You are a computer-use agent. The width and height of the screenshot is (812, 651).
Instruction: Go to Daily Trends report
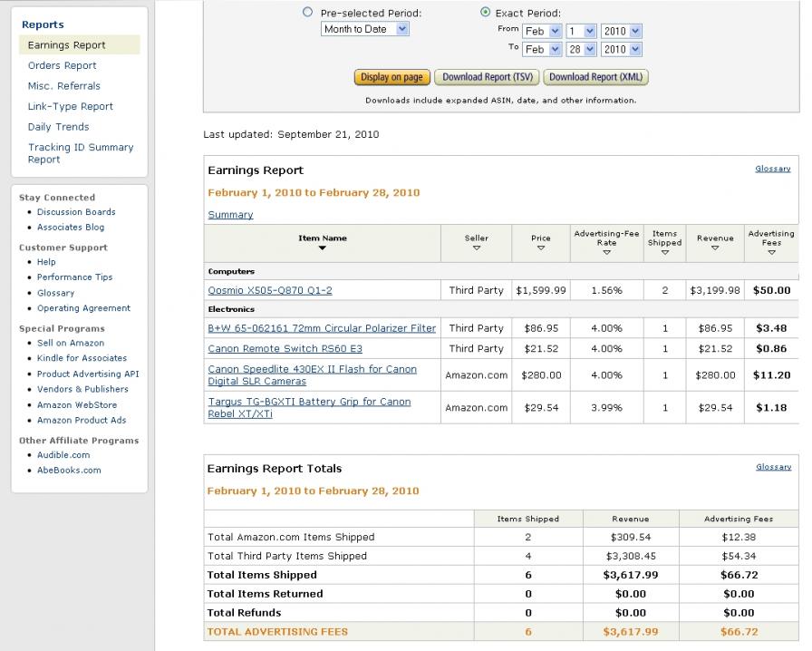[59, 126]
